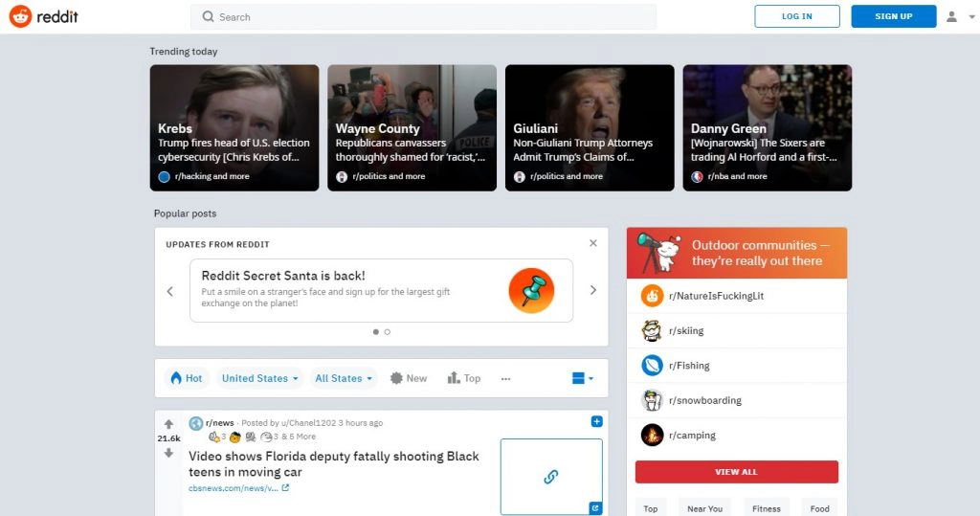
Task: Click the blue plus join button
Action: point(597,421)
